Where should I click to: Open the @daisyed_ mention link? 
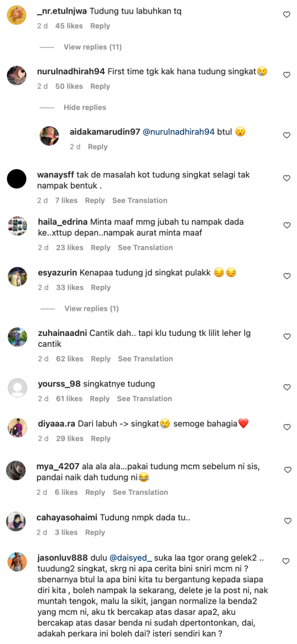[x=131, y=558]
